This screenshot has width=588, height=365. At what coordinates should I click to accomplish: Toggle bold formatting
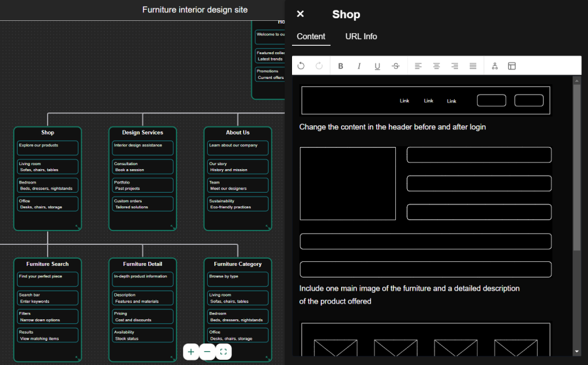point(340,66)
